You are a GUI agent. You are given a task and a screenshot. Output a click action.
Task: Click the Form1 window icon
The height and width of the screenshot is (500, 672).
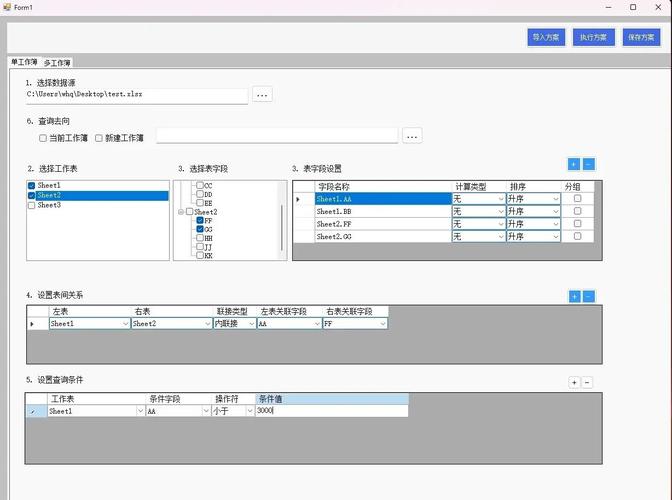click(x=7, y=7)
